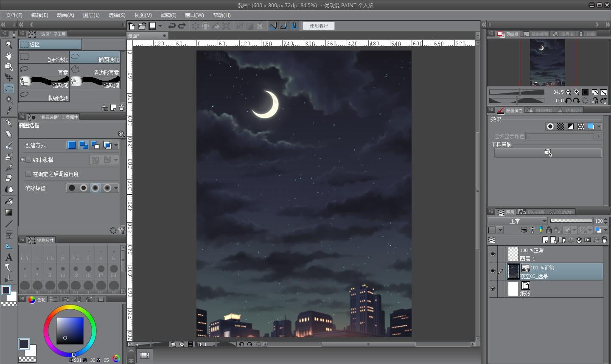Switch to the 历史记录 tab
Image resolution: width=611 pixels, height=364 pixels.
coord(532,212)
